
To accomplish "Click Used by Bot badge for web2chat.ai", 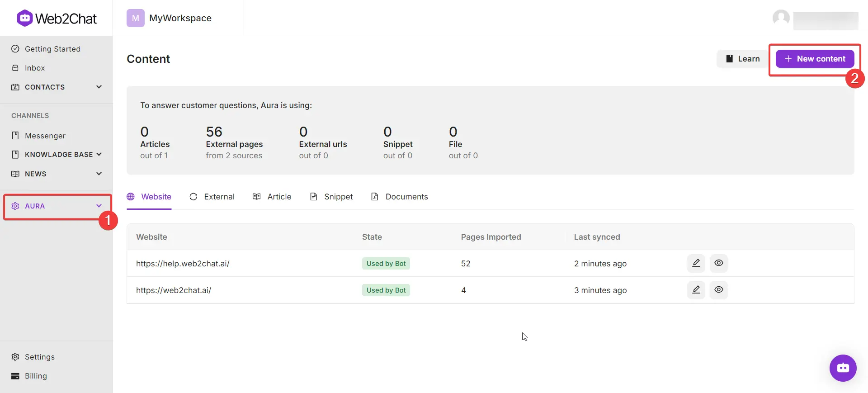I will pos(386,290).
